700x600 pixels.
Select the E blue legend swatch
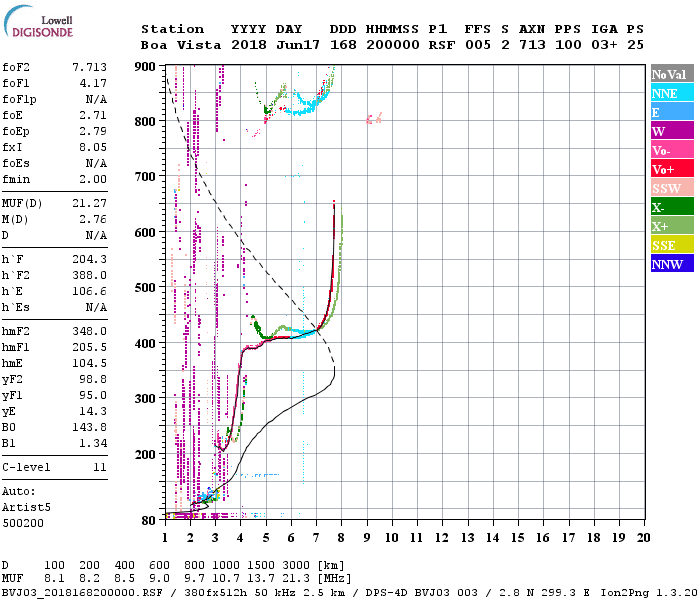click(x=672, y=112)
